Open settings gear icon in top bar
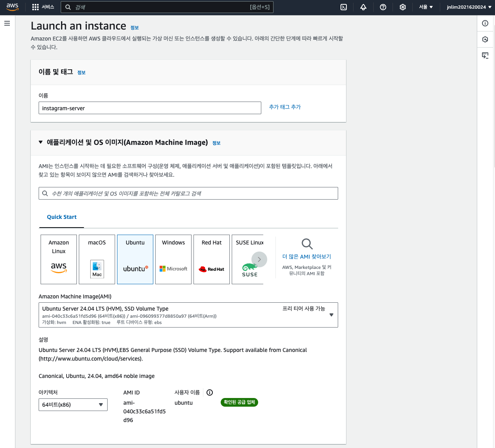This screenshot has height=448, width=495. click(x=403, y=7)
